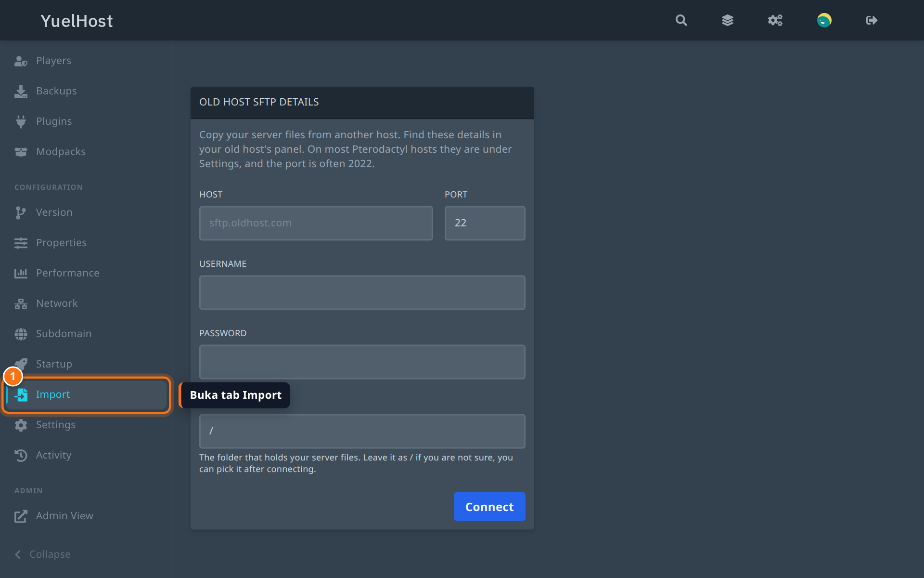
Task: Open the Startup menu item
Action: (87, 364)
